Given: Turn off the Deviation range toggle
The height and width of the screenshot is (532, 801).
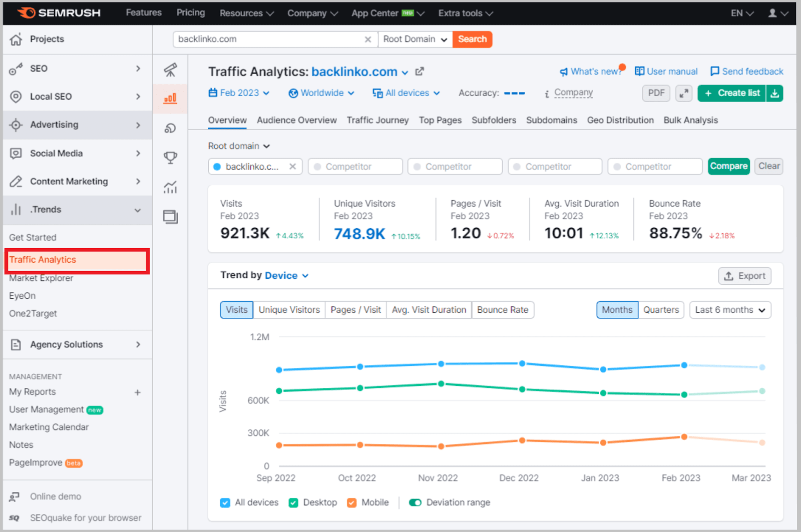Looking at the screenshot, I should (415, 502).
